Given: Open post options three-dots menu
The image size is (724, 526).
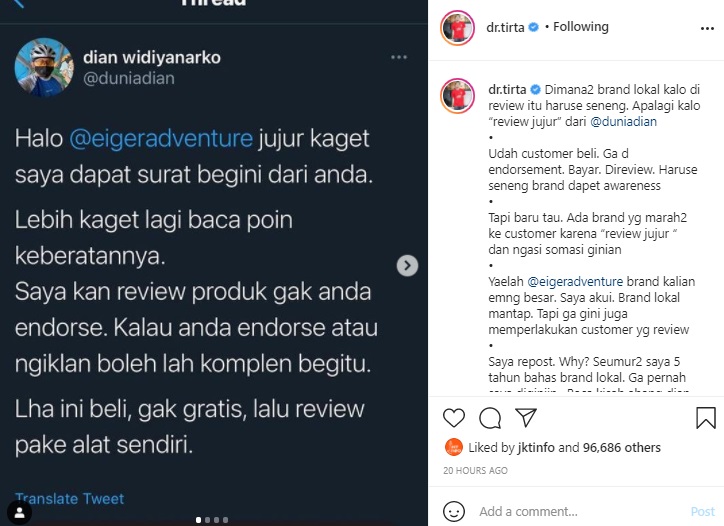Looking at the screenshot, I should point(707,29).
